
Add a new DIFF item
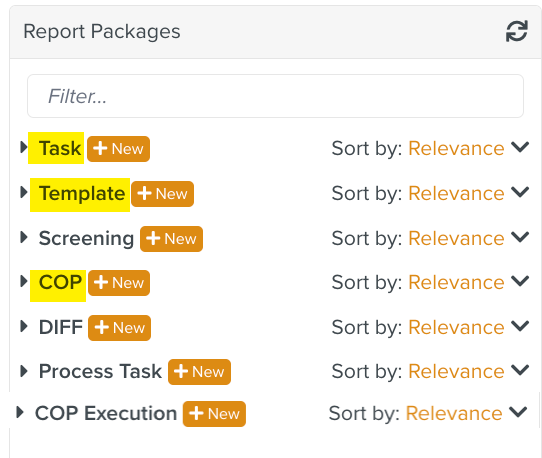tap(120, 328)
